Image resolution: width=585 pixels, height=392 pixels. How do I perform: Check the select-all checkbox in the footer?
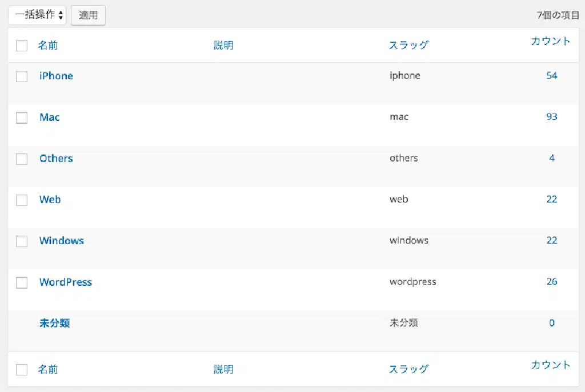22,370
